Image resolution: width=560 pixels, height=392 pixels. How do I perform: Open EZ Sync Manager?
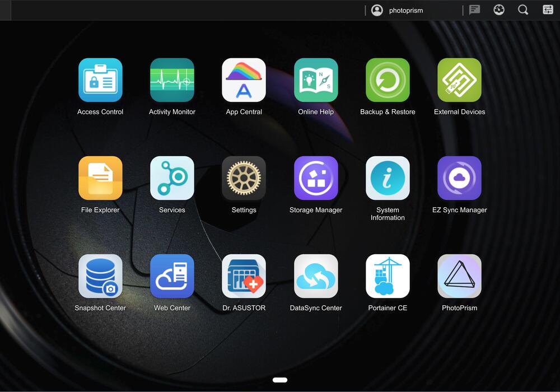tap(459, 178)
